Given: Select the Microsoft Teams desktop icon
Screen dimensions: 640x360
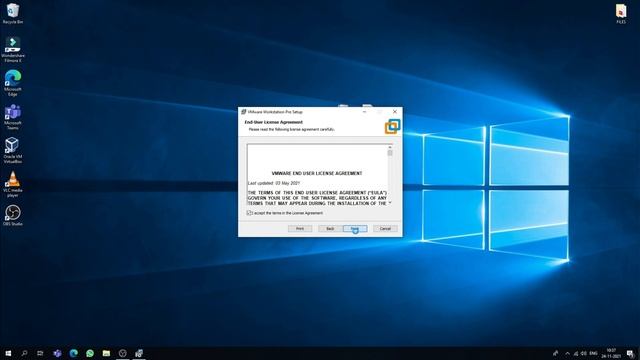Looking at the screenshot, I should tap(13, 117).
